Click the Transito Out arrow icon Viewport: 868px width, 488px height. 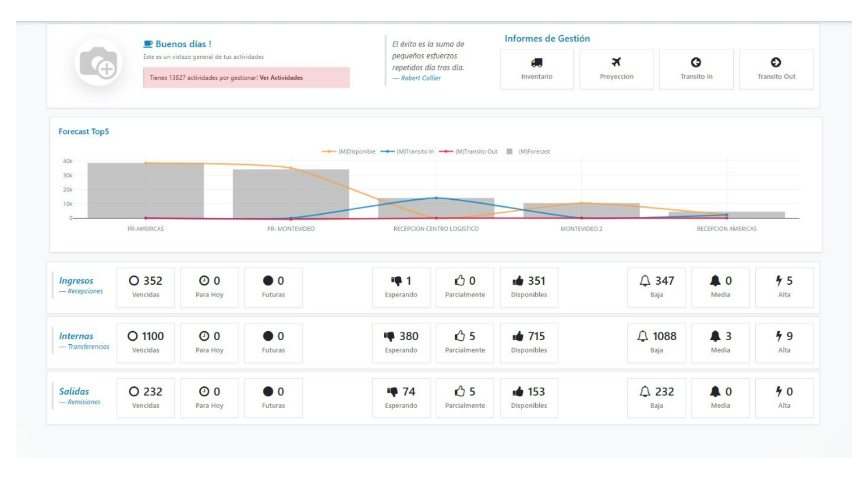776,62
